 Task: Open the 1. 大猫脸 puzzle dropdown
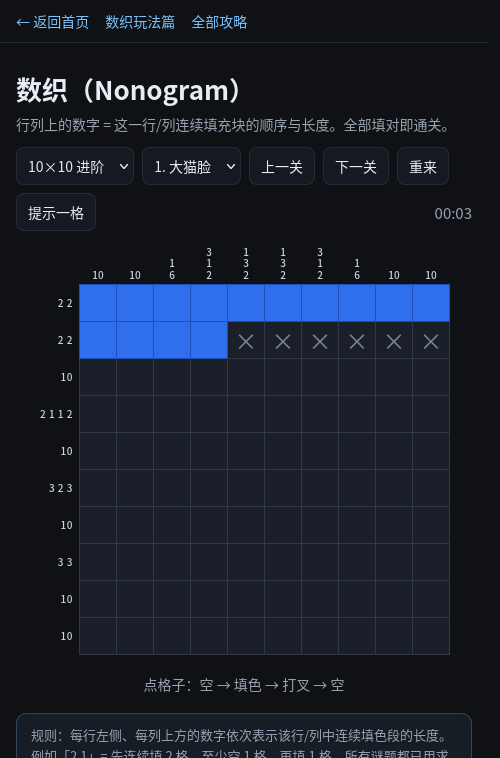(x=191, y=166)
